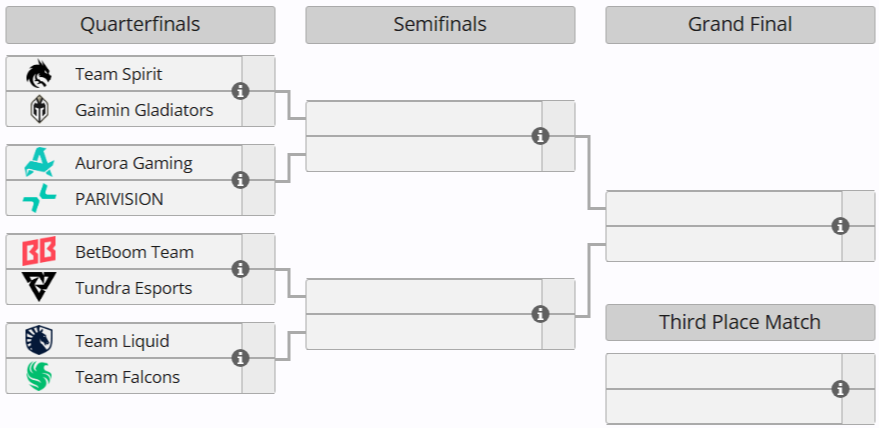Show Grand Final match info popup
The height and width of the screenshot is (428, 879).
point(841,226)
